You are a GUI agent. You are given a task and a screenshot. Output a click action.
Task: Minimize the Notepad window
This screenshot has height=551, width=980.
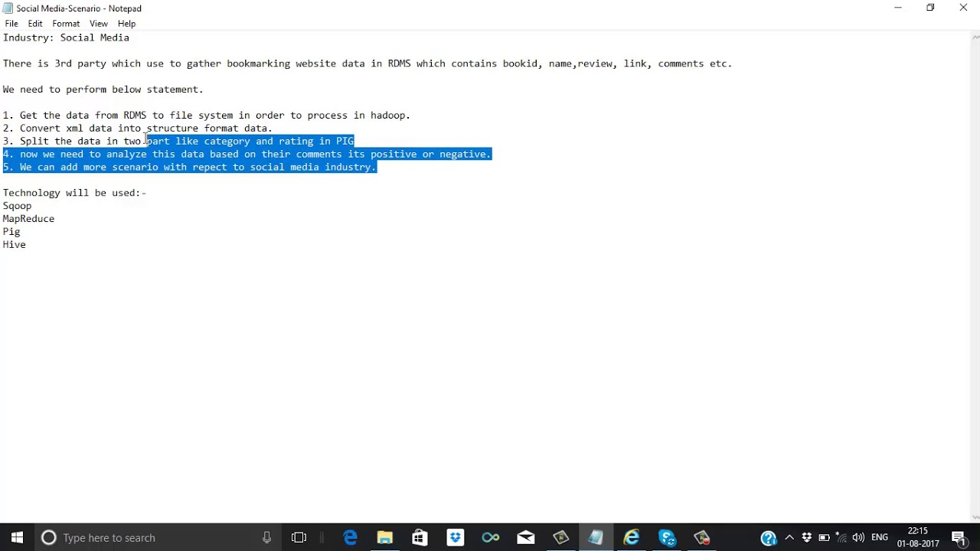tap(898, 8)
